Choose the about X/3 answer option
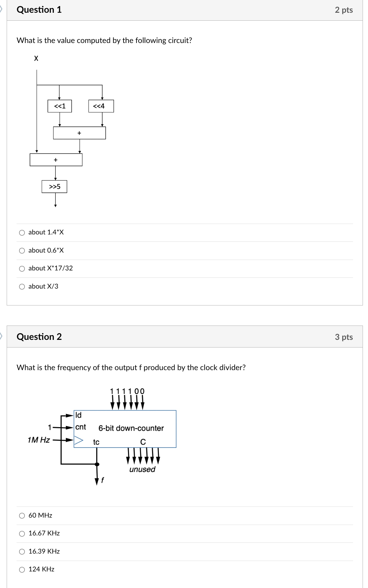 [22, 287]
